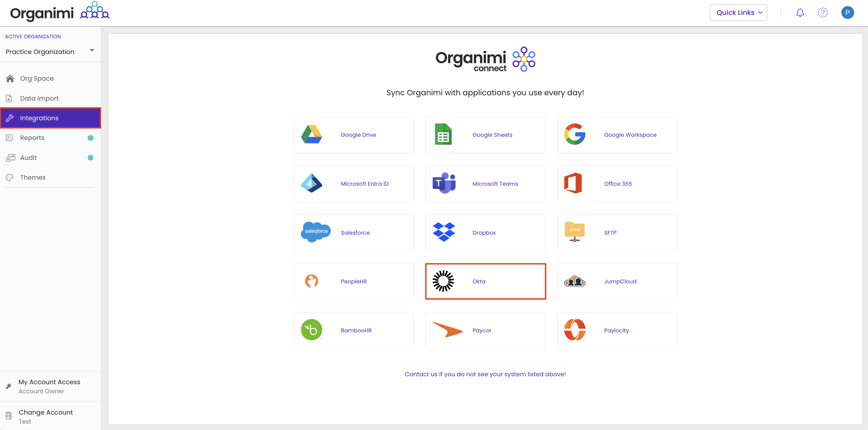Open Microsoft Teams integration link
Screen dimensions: 868x430
pos(495,184)
